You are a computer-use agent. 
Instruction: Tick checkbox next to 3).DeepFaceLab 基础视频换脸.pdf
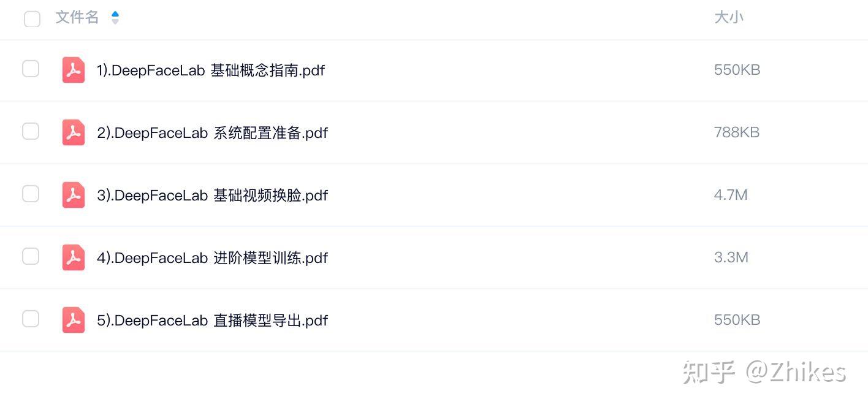click(x=31, y=194)
